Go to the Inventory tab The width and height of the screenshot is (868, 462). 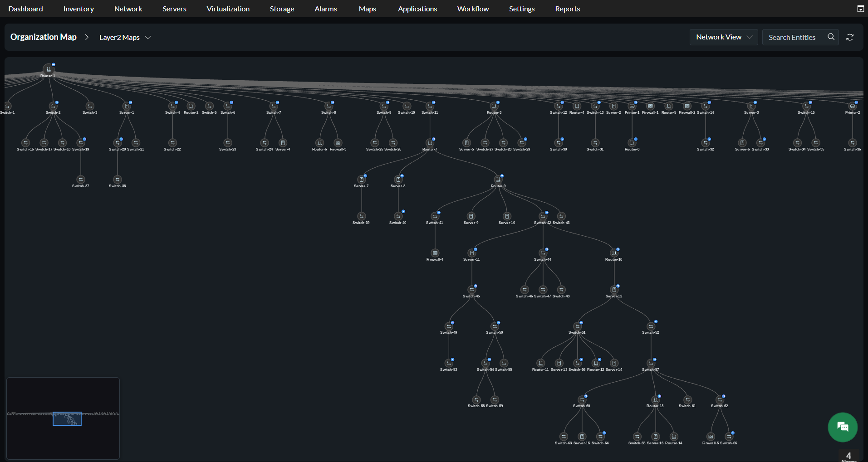pyautogui.click(x=78, y=9)
